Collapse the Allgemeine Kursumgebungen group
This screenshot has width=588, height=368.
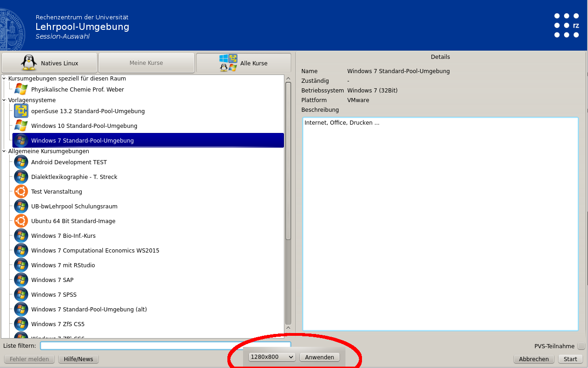pos(4,151)
